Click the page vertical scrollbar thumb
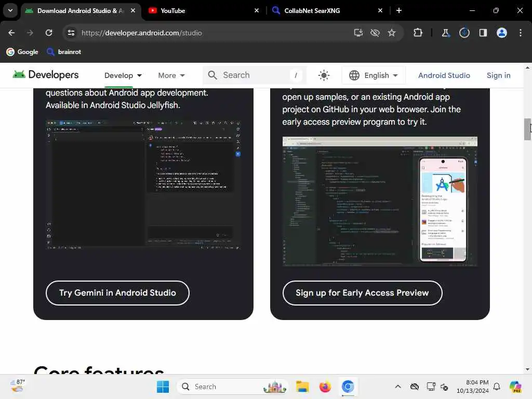The width and height of the screenshot is (532, 399). (527, 129)
